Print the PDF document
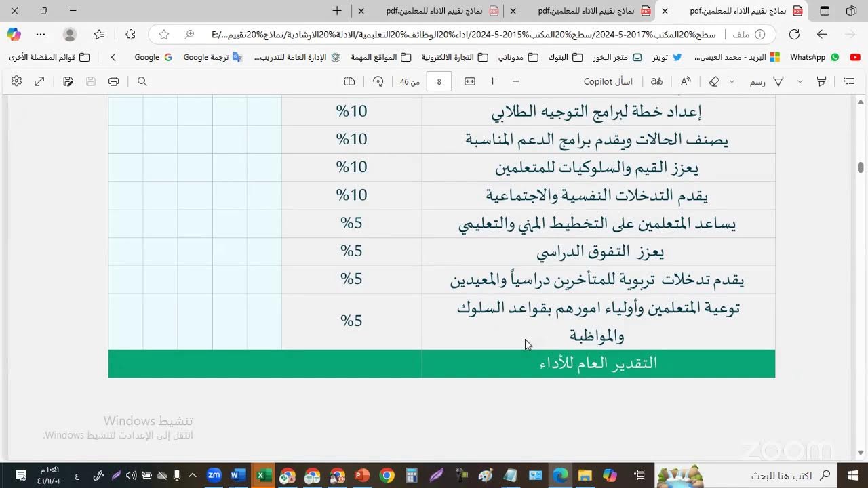This screenshot has height=488, width=868. (113, 81)
